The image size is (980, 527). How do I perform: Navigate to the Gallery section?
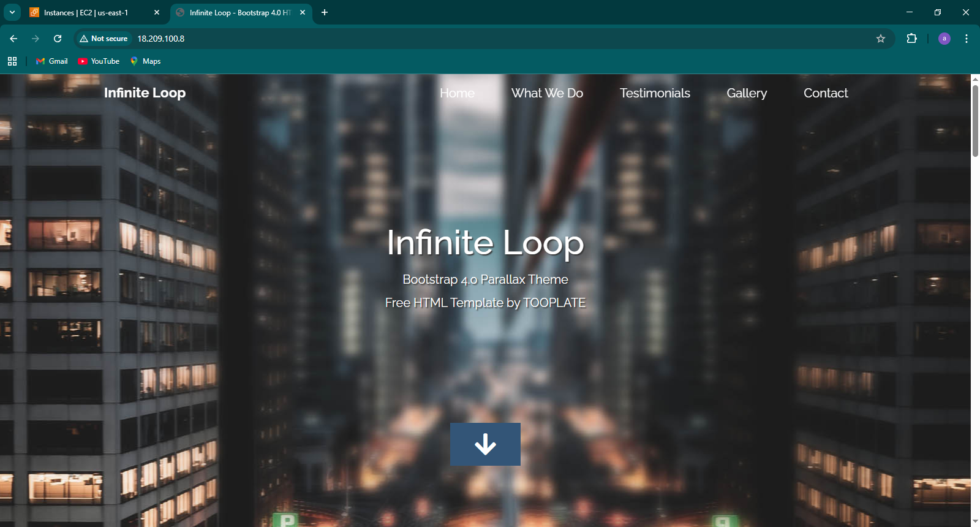[x=747, y=93]
